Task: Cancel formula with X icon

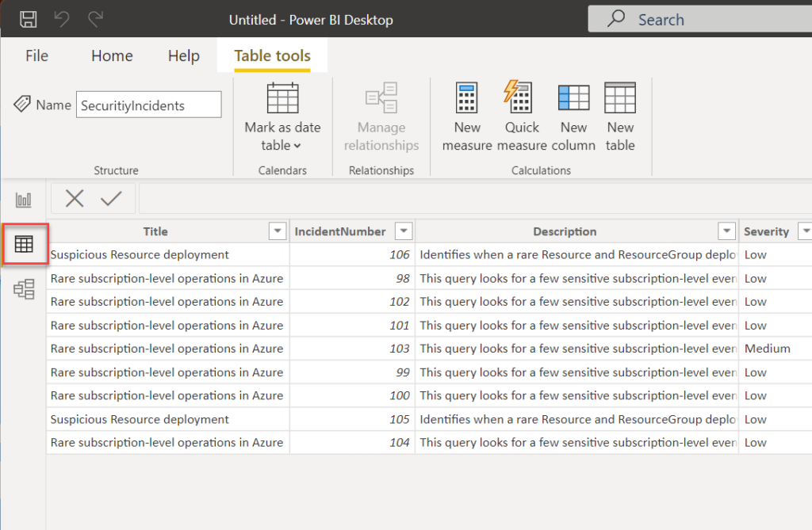Action: pos(75,198)
